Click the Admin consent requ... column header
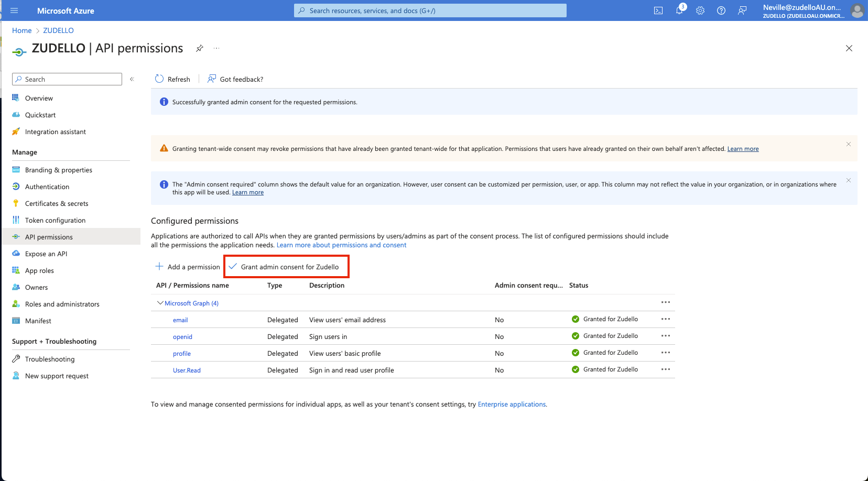The width and height of the screenshot is (868, 481). tap(529, 285)
